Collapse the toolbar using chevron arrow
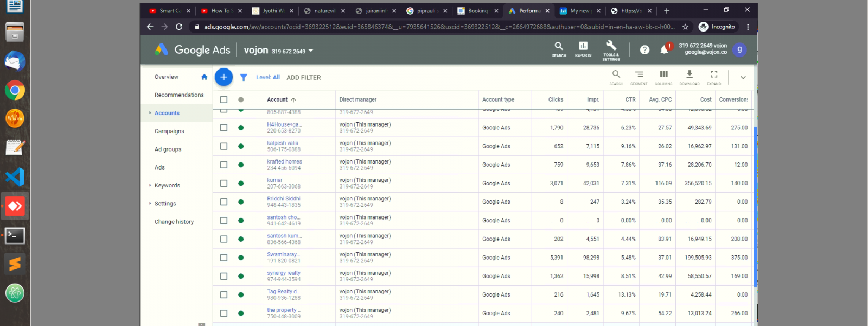This screenshot has width=868, height=326. [x=743, y=78]
